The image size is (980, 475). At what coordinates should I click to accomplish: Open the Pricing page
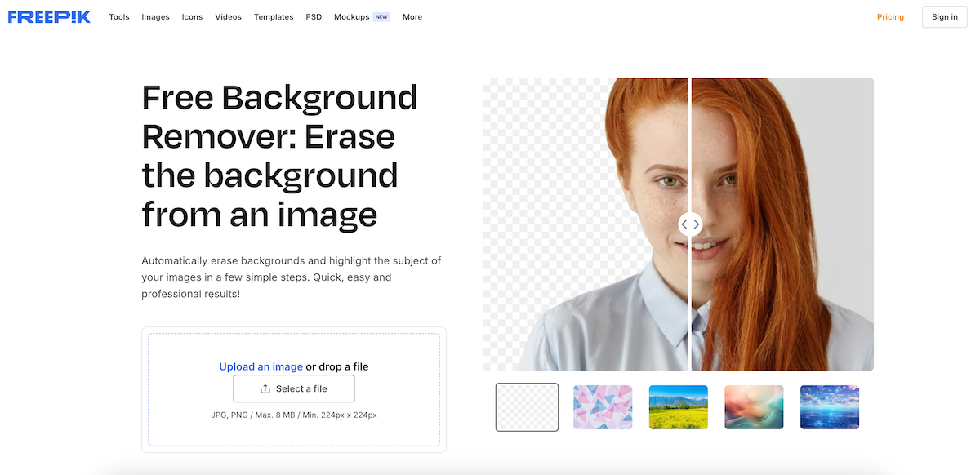point(890,16)
